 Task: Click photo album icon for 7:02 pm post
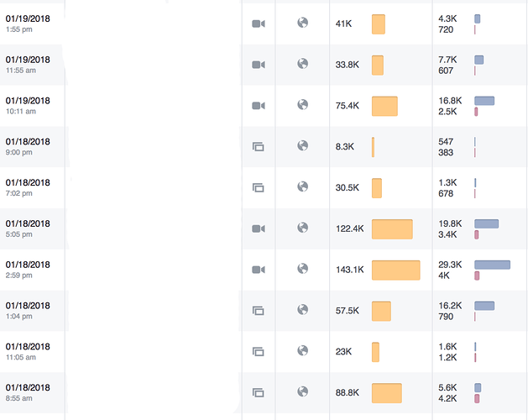(x=259, y=187)
